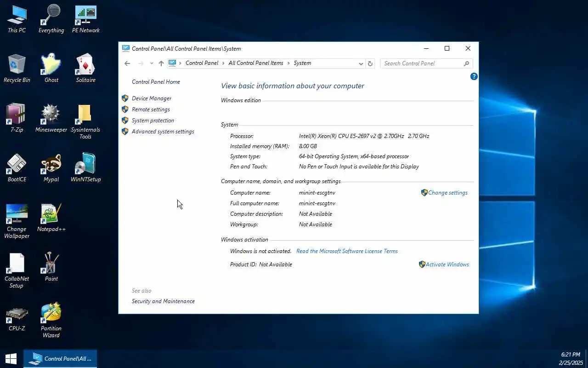
Task: Open the CPU-Z desktop shortcut
Action: point(17,317)
